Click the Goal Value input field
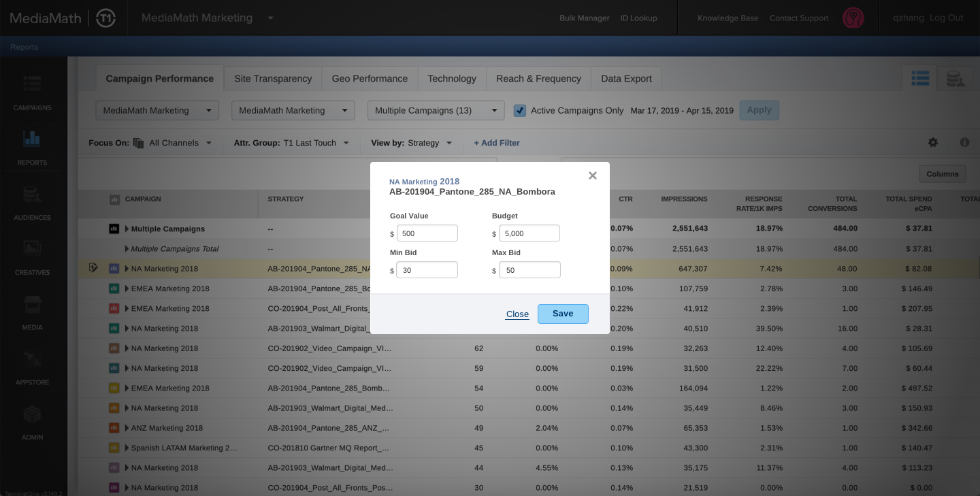Viewport: 980px width, 496px height. pos(427,233)
